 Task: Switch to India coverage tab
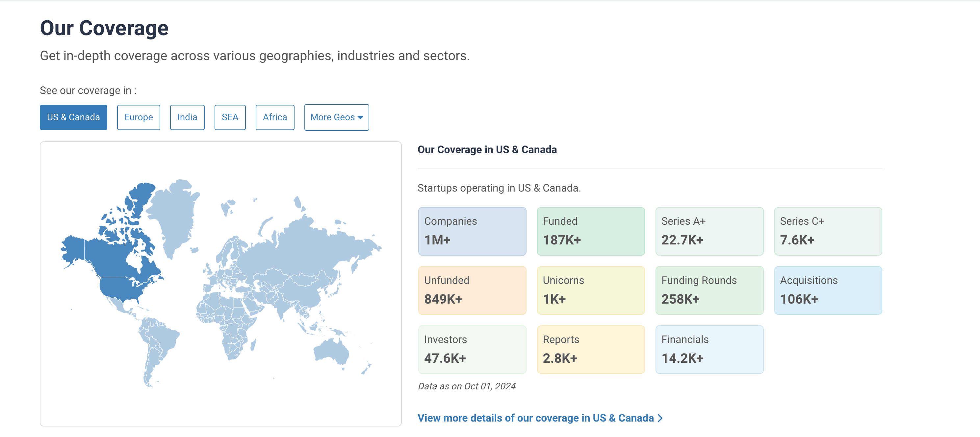(187, 117)
